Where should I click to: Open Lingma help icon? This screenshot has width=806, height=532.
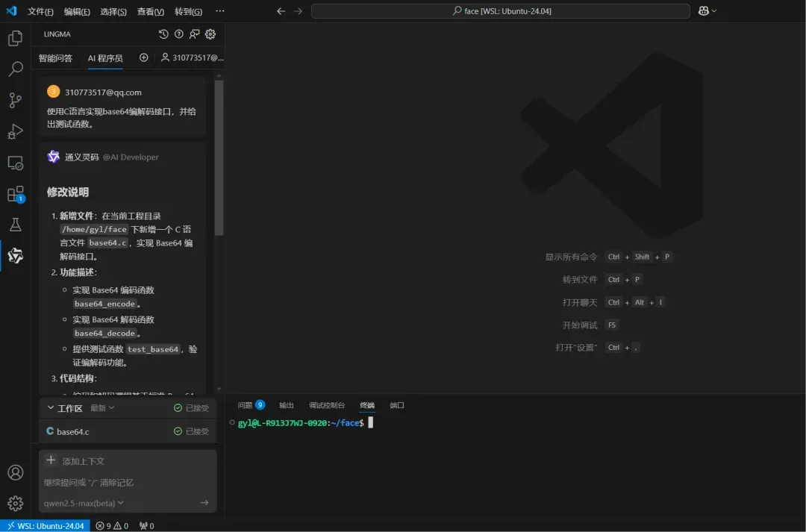click(179, 34)
